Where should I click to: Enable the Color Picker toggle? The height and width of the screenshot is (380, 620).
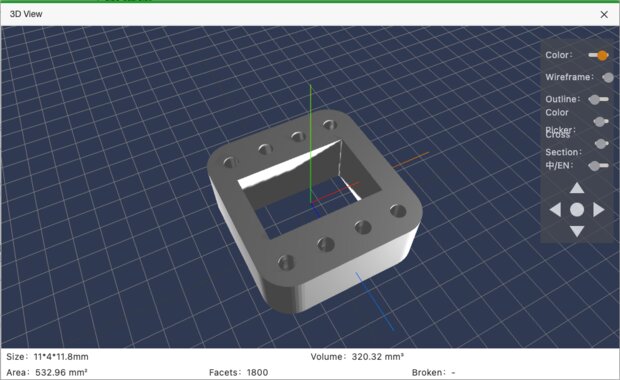click(600, 121)
